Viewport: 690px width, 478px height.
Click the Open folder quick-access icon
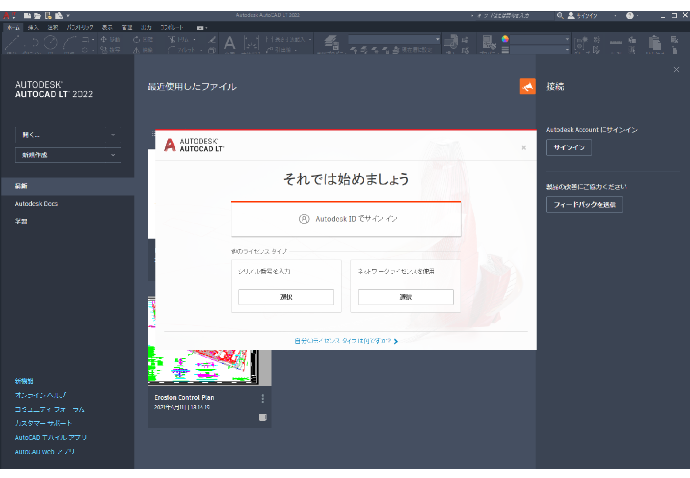[37, 16]
